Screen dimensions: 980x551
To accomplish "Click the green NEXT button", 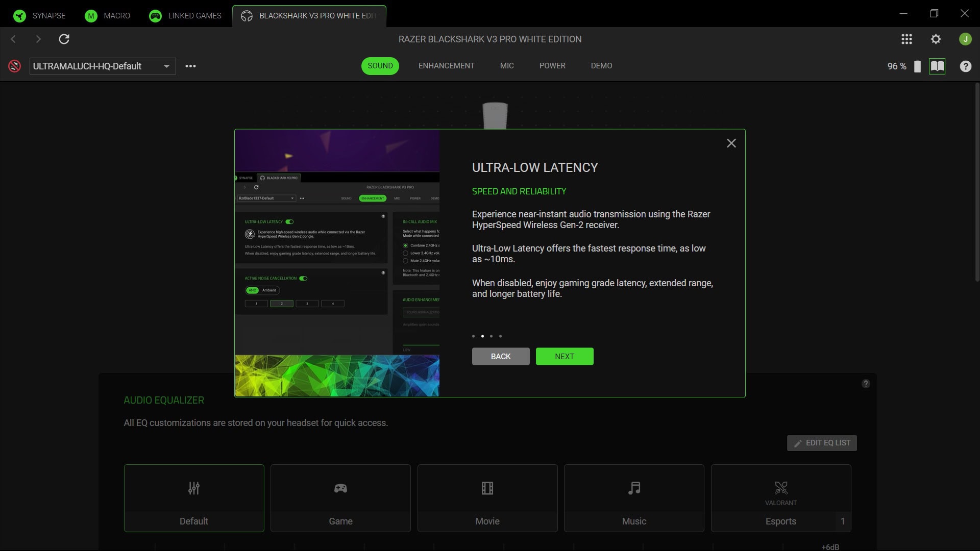I will [x=565, y=357].
